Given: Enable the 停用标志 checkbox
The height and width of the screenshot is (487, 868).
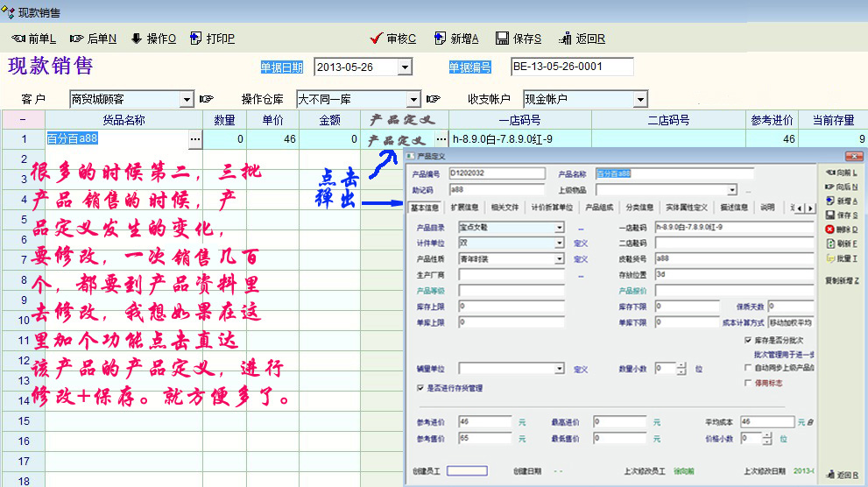Looking at the screenshot, I should [x=747, y=382].
